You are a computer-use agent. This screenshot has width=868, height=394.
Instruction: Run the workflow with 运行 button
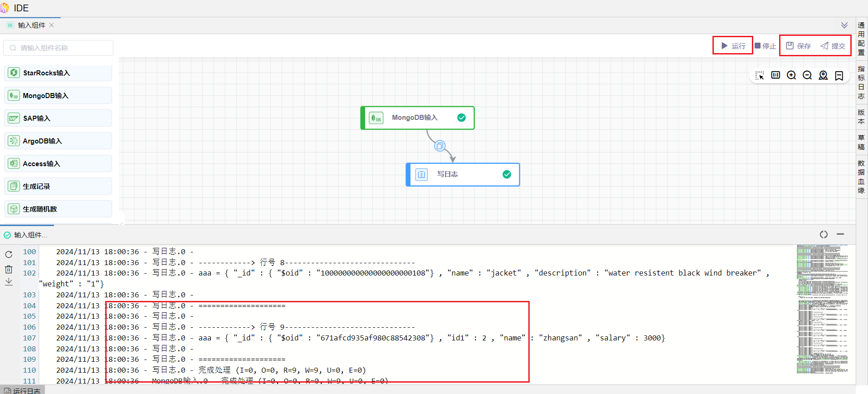point(733,46)
